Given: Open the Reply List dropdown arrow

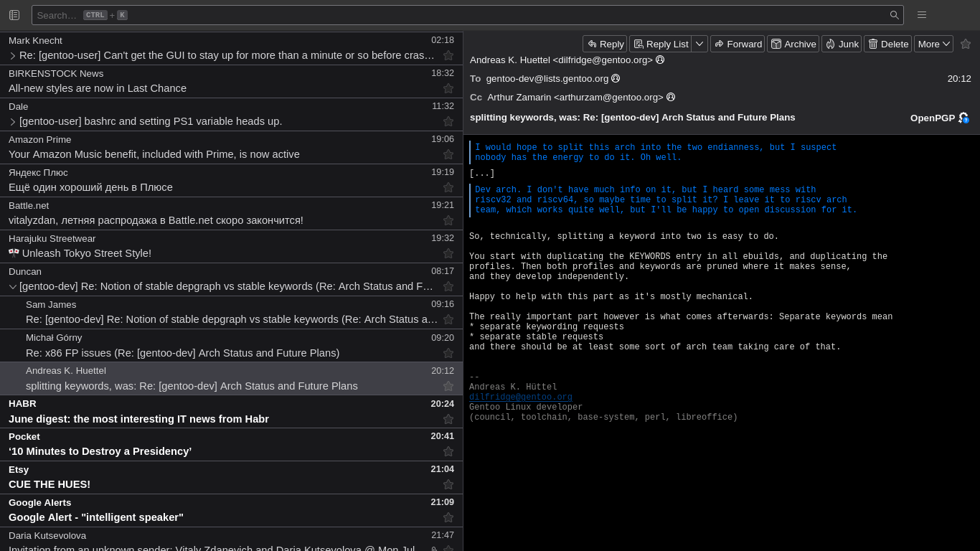Looking at the screenshot, I should [x=699, y=44].
